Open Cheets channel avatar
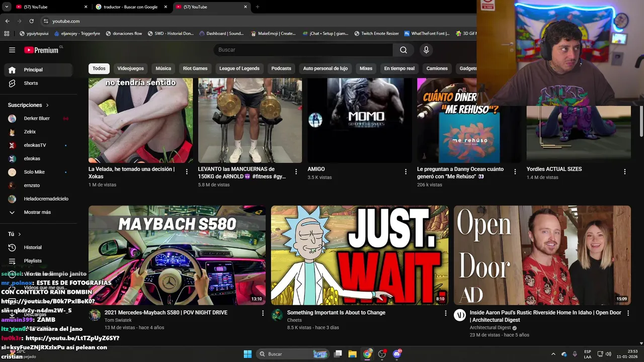This screenshot has width=644, height=362. (277, 315)
